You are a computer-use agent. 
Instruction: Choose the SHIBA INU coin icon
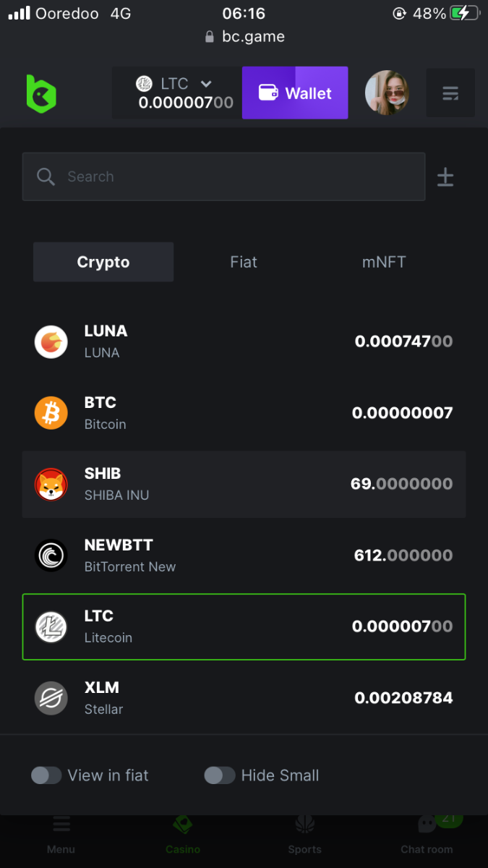point(51,484)
